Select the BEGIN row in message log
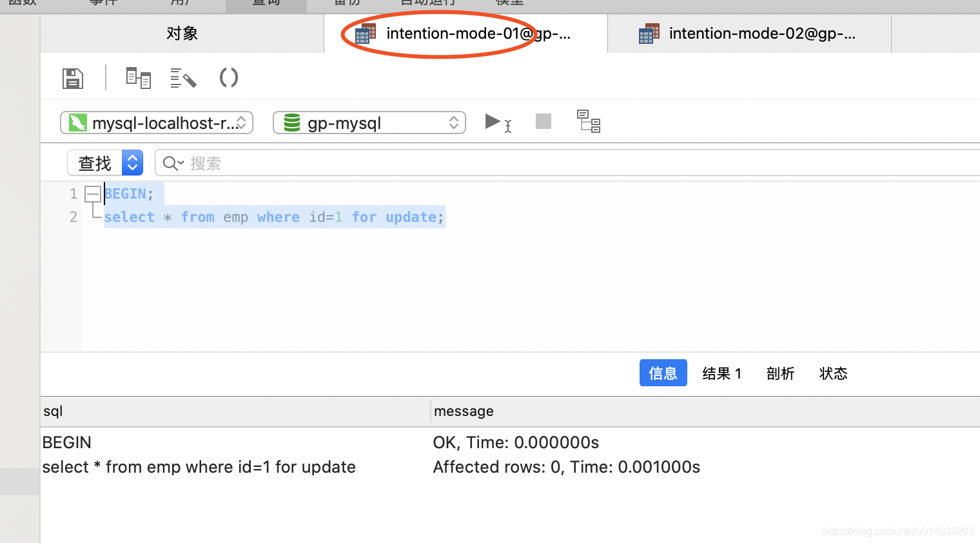The width and height of the screenshot is (980, 543). point(510,442)
